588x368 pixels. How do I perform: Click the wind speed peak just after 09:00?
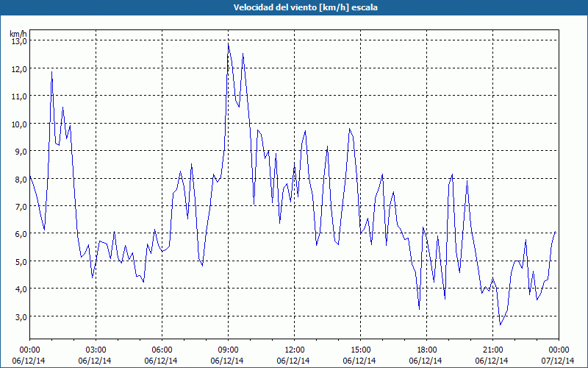pyautogui.click(x=229, y=45)
